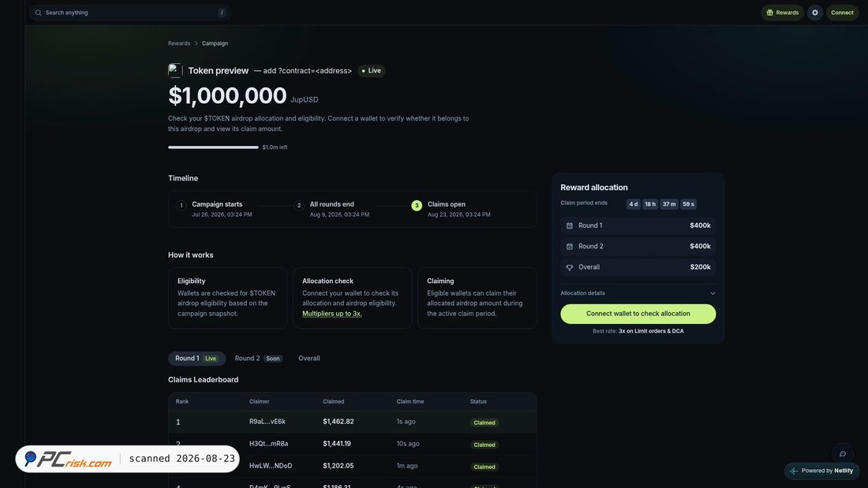Open the Rewards button in header

tap(782, 13)
